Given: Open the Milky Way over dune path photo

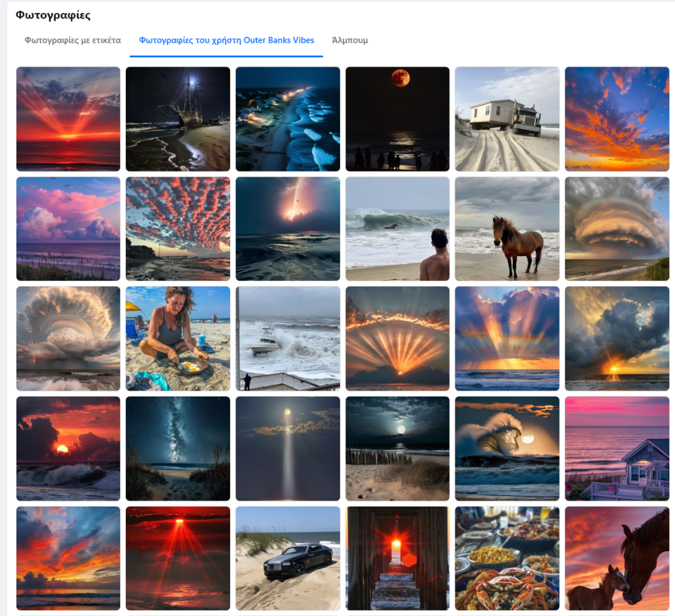Looking at the screenshot, I should coord(178,448).
